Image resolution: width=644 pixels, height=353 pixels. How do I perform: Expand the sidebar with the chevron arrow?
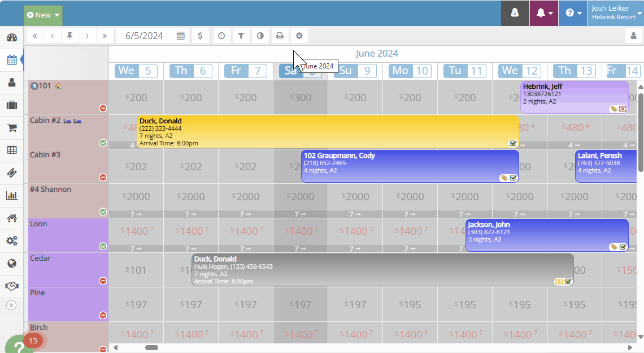[12, 305]
